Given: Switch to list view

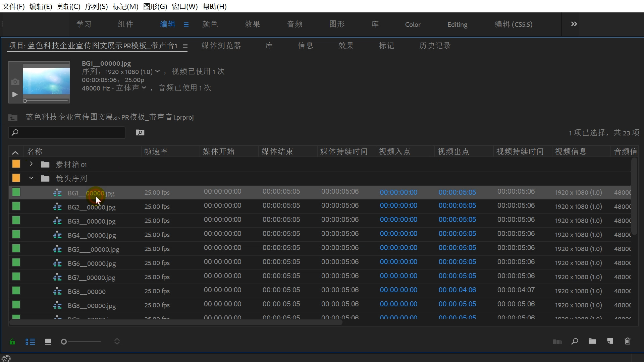Looking at the screenshot, I should click(x=30, y=342).
